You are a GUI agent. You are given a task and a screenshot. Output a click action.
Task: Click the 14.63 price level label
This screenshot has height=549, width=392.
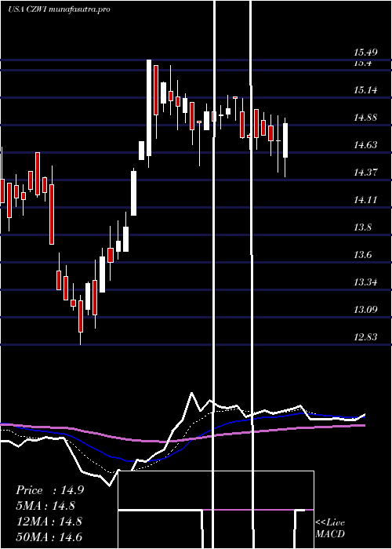[x=365, y=144]
